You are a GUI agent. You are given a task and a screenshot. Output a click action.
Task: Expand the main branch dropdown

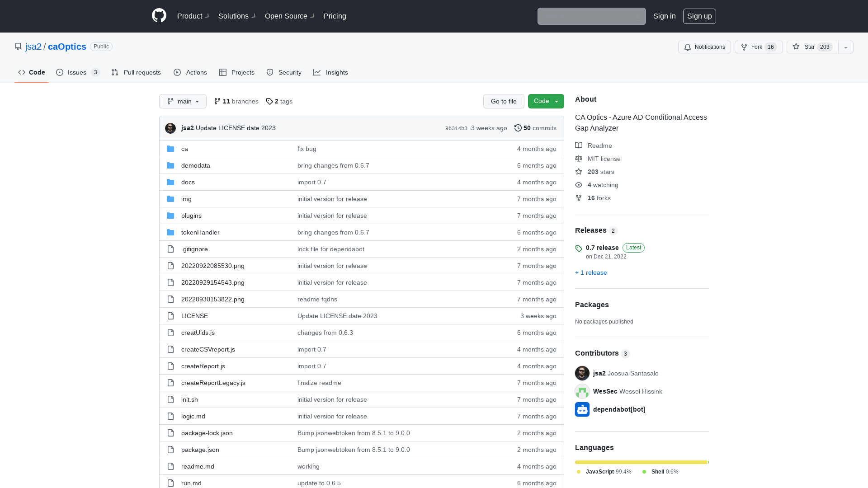click(x=183, y=101)
